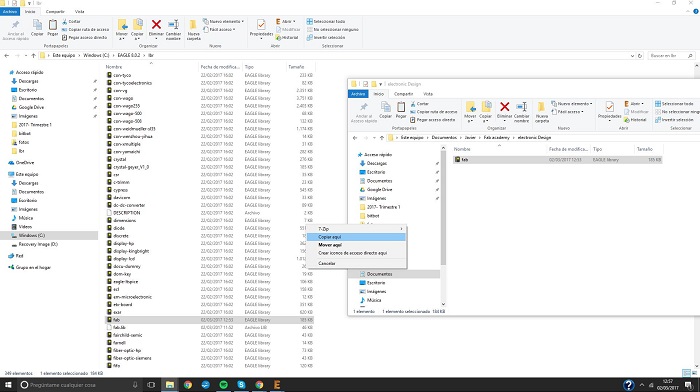The image size is (700, 392).
Task: Click Cambiar nombre in electronic Design window
Action: click(521, 112)
